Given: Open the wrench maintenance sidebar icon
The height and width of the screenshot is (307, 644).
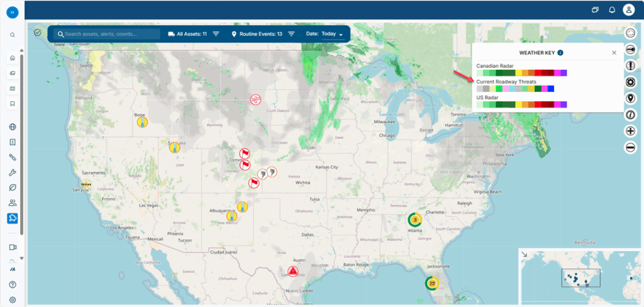Looking at the screenshot, I should [13, 172].
